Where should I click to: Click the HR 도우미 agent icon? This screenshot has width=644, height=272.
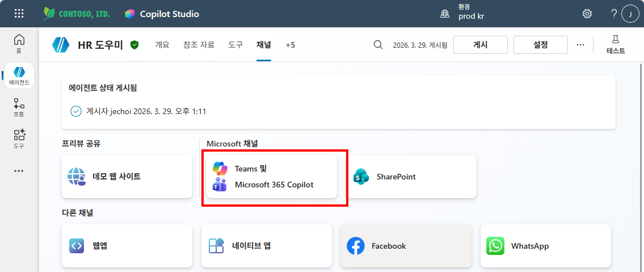[61, 45]
